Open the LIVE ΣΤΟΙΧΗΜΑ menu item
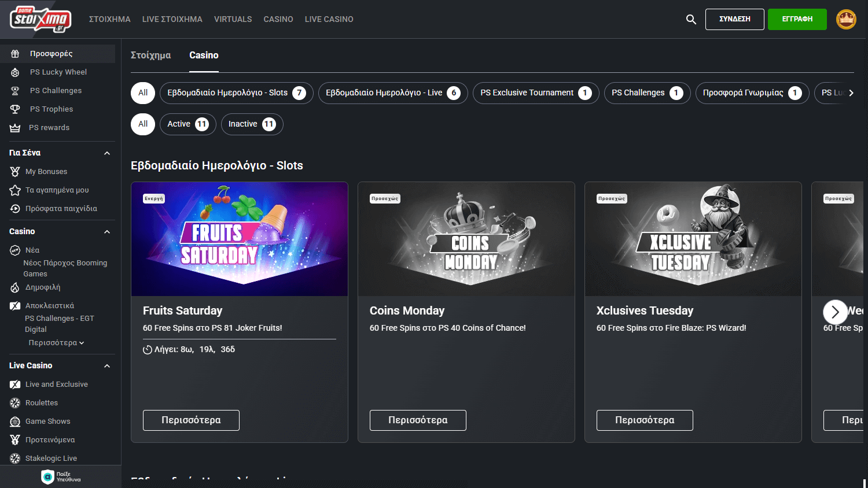 coord(172,19)
